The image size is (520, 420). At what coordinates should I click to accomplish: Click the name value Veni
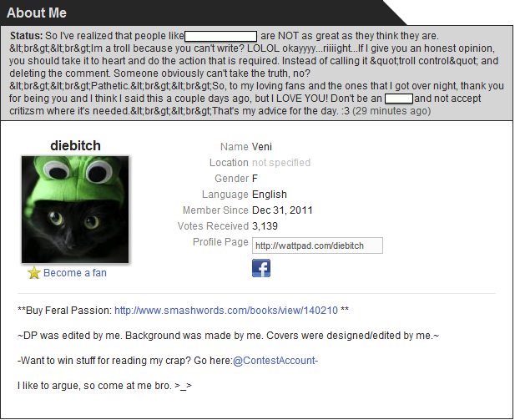tap(262, 147)
